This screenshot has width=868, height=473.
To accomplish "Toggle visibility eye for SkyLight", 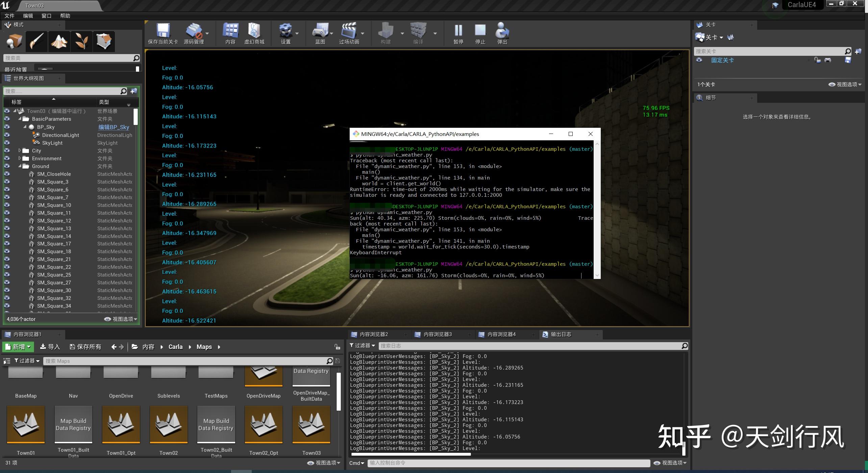I will coord(7,143).
